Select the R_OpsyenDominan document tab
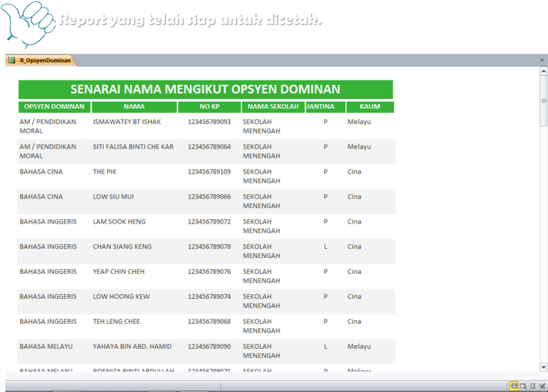 pos(45,61)
